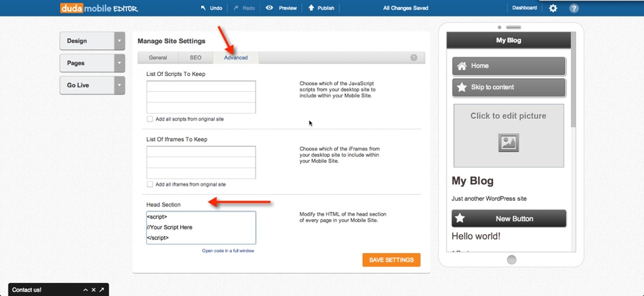Open code in a full window link
Screen dimensions: 644x296
[228, 250]
